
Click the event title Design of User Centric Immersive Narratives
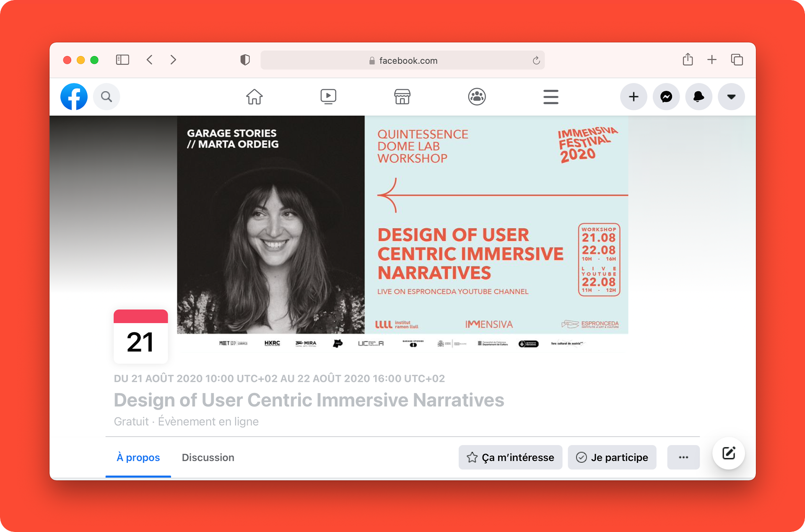(309, 400)
